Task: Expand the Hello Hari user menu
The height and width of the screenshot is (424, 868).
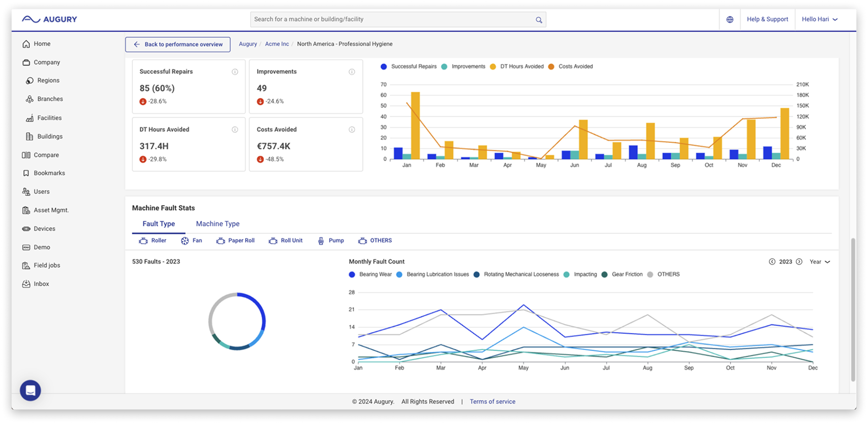Action: coord(820,20)
